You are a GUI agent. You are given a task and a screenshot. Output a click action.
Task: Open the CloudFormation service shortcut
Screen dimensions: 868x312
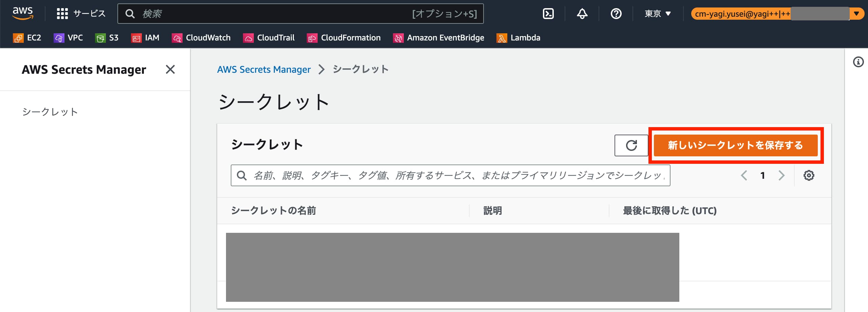(344, 38)
